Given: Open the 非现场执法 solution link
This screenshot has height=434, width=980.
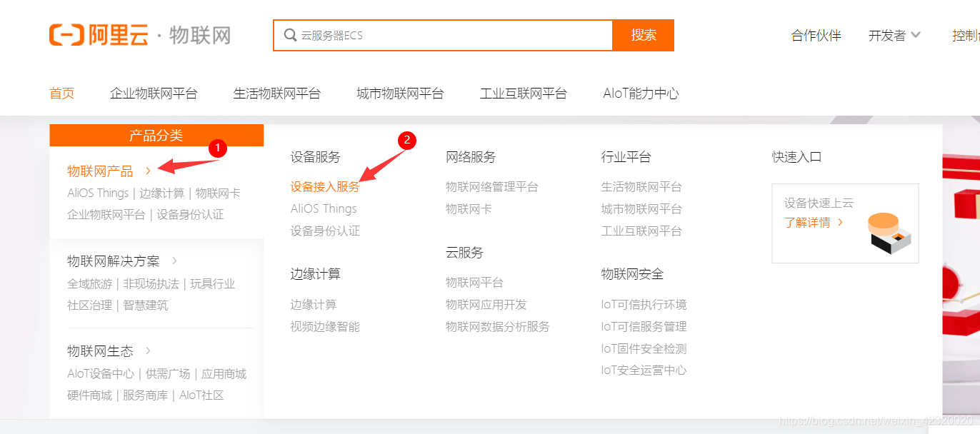Looking at the screenshot, I should tap(151, 283).
